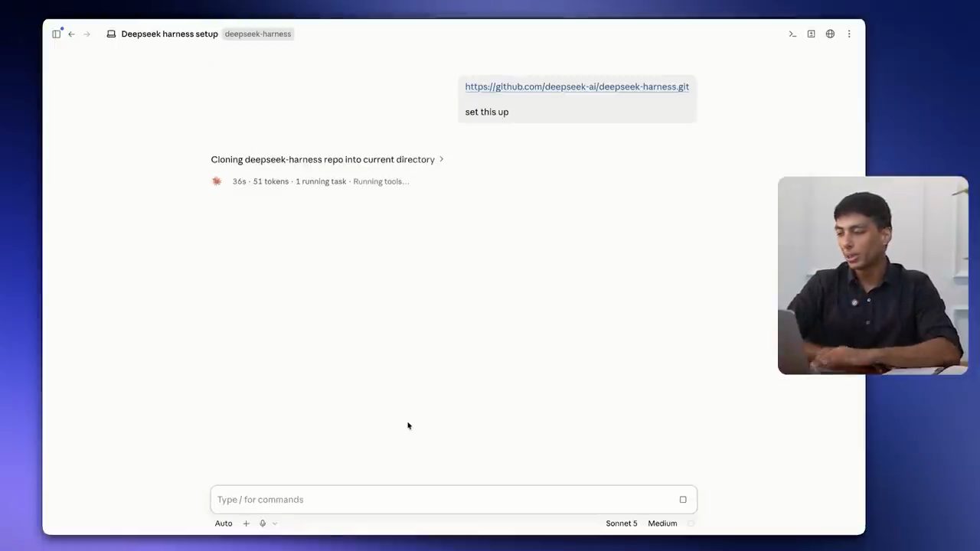Click the 'Running tools…' status text

click(381, 181)
